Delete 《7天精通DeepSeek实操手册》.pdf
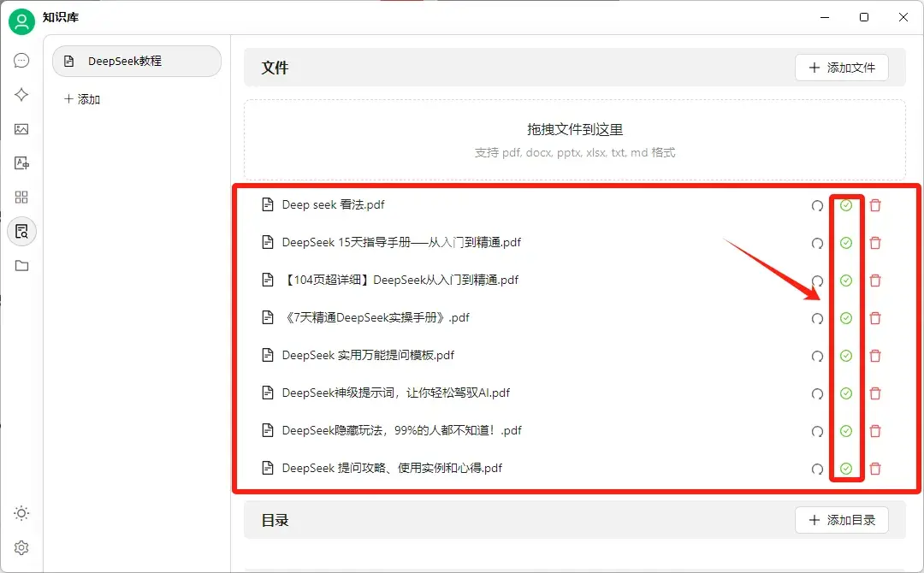This screenshot has width=924, height=573. [876, 319]
